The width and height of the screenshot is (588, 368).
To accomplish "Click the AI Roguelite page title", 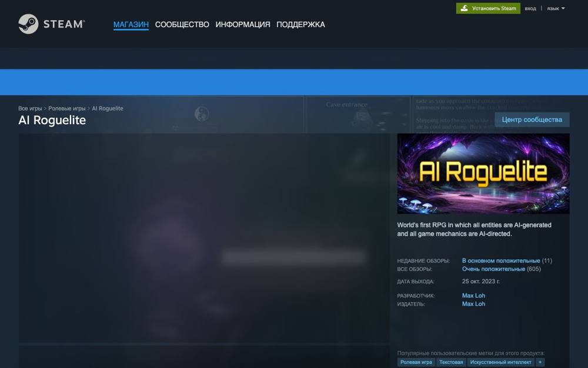I will click(x=52, y=120).
